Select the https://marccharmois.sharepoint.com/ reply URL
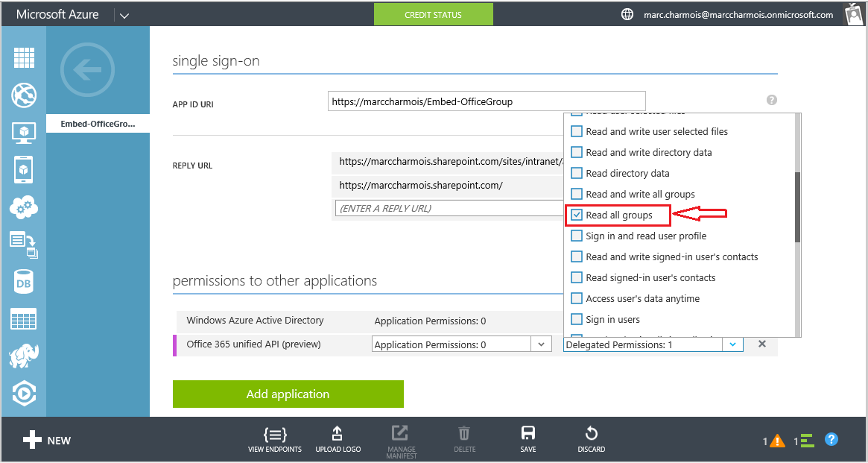 [421, 186]
